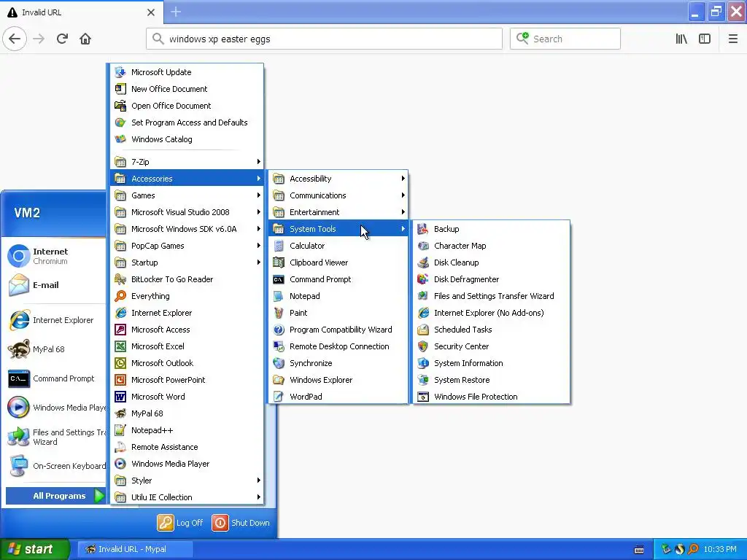Screen dimensions: 747x560
Task: Click the All Programs button
Action: [55, 496]
